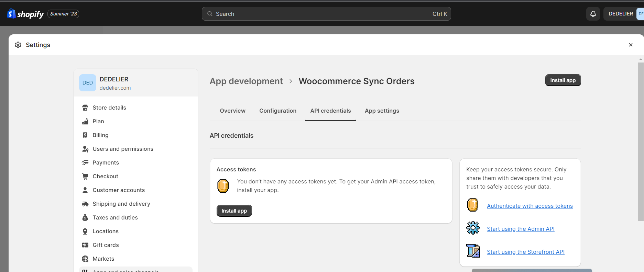The height and width of the screenshot is (272, 644).
Task: Click Install app in Access tokens card
Action: coord(234,211)
